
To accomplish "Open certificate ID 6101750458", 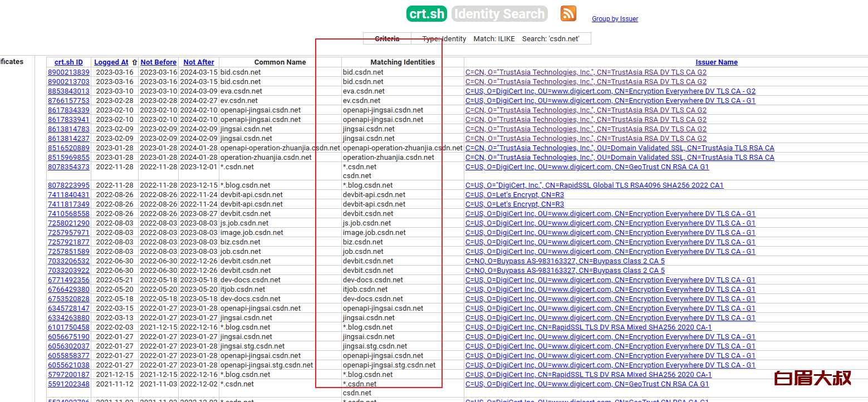I will click(68, 327).
